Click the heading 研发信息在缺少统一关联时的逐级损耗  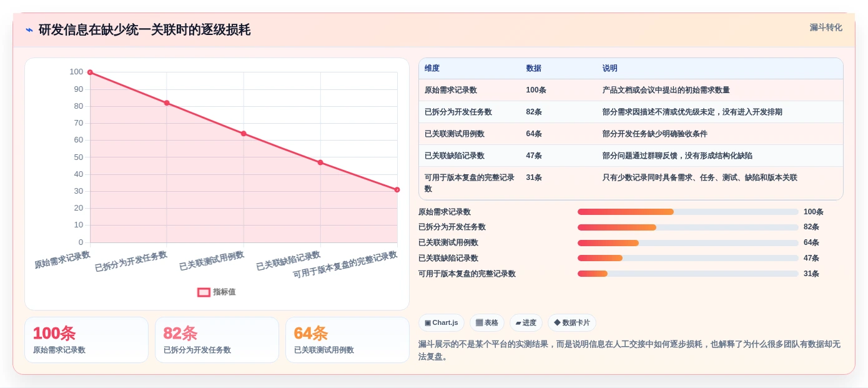point(144,30)
